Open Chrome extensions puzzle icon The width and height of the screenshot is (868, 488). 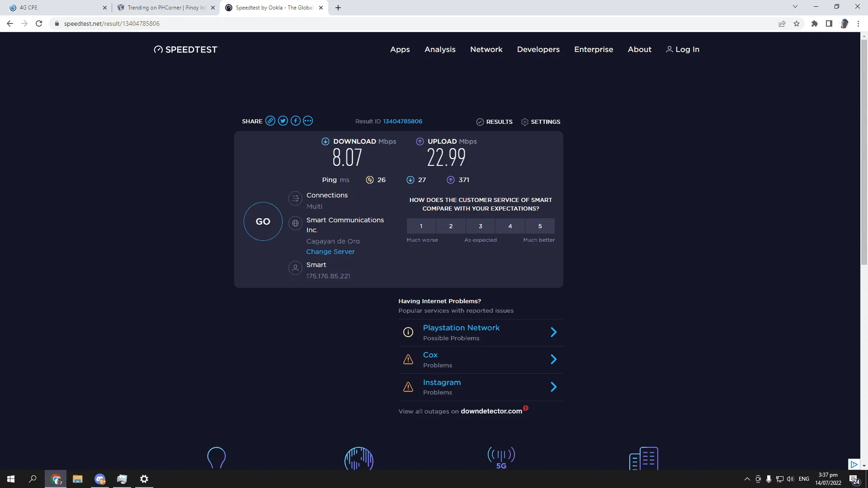click(815, 23)
